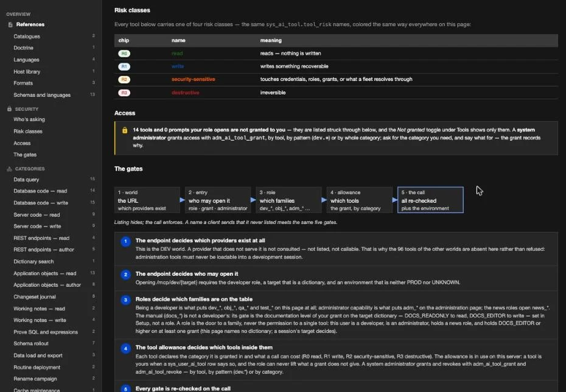Select the '2 · entry' gate step box
The height and width of the screenshot is (392, 566).
pos(218,200)
